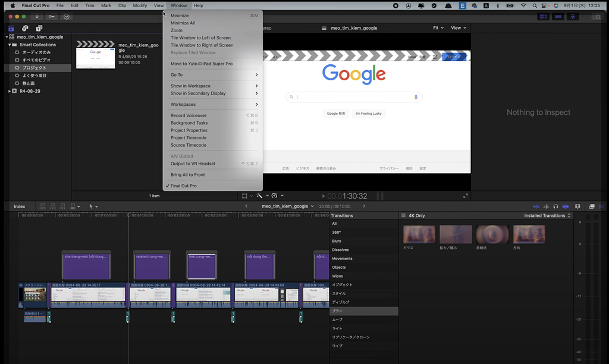This screenshot has width=609, height=364.
Task: Enable audio skimming with the waveform icon
Action: click(547, 206)
